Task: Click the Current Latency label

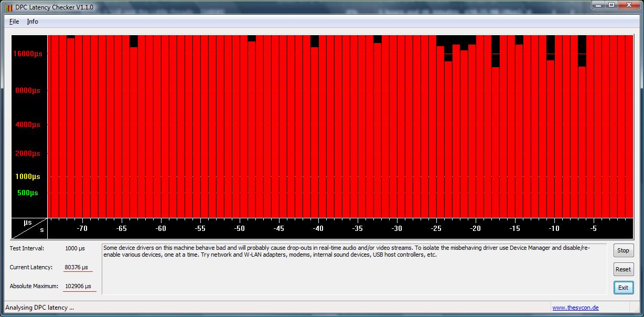Action: 31,267
